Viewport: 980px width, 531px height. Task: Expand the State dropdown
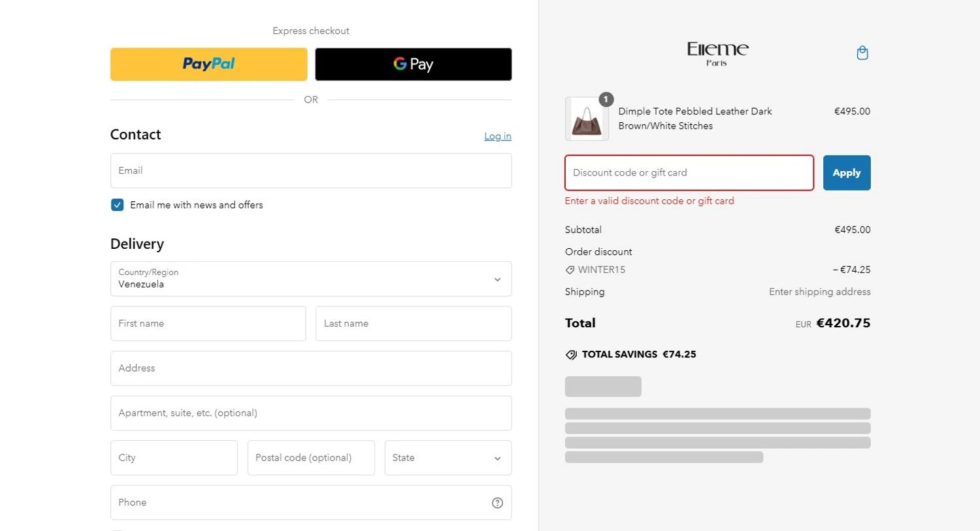448,458
